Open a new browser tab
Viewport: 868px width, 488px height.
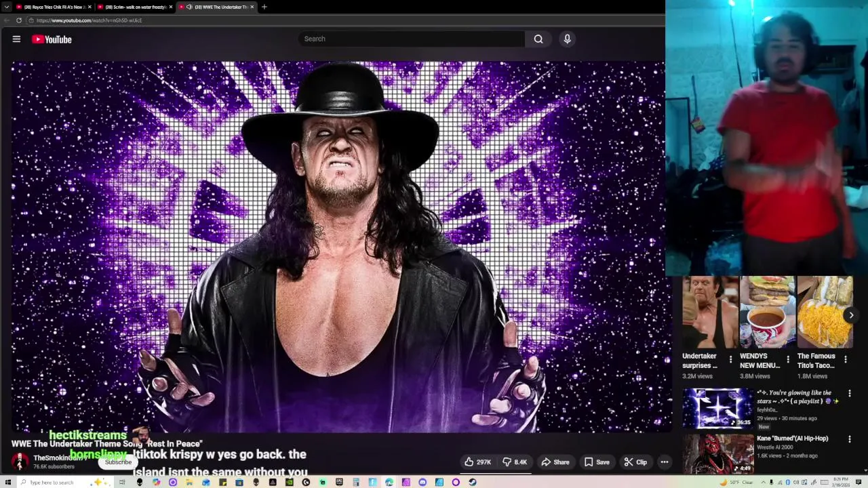pos(264,7)
